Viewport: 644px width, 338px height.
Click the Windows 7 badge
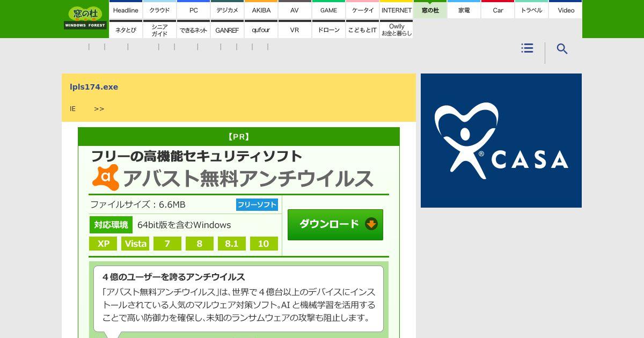click(x=167, y=244)
